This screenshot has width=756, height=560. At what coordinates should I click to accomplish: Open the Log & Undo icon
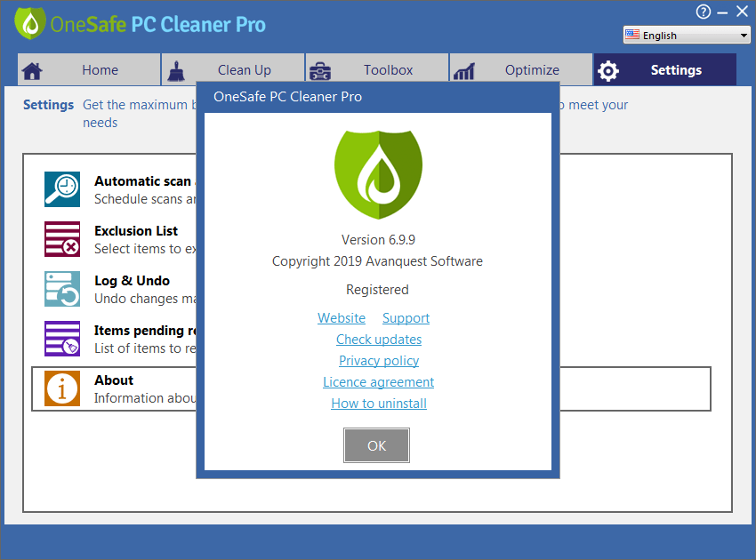62,289
